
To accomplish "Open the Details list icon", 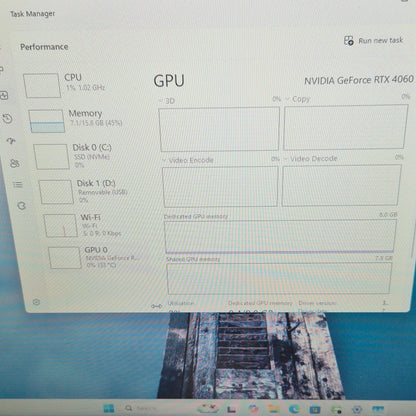I will coord(18,184).
